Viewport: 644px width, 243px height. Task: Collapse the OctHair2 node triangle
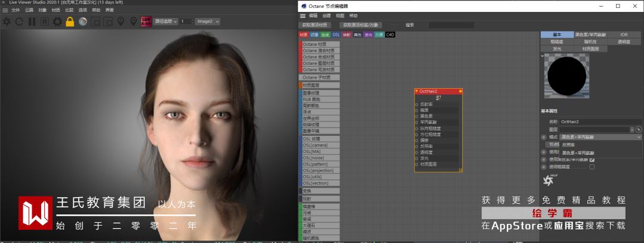click(417, 91)
